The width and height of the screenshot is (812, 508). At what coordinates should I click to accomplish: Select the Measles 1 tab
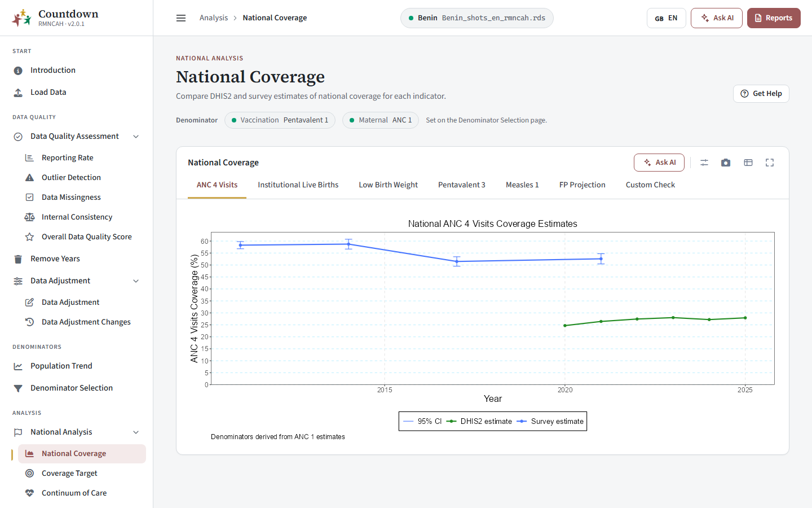522,185
